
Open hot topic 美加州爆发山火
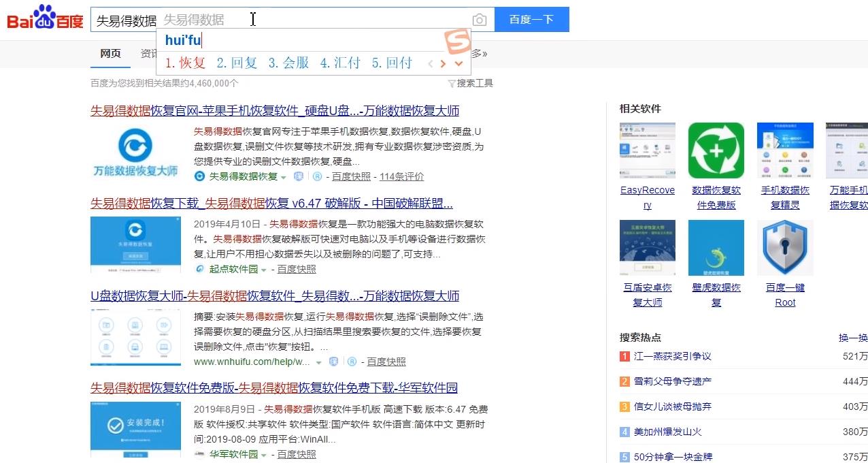coord(668,432)
